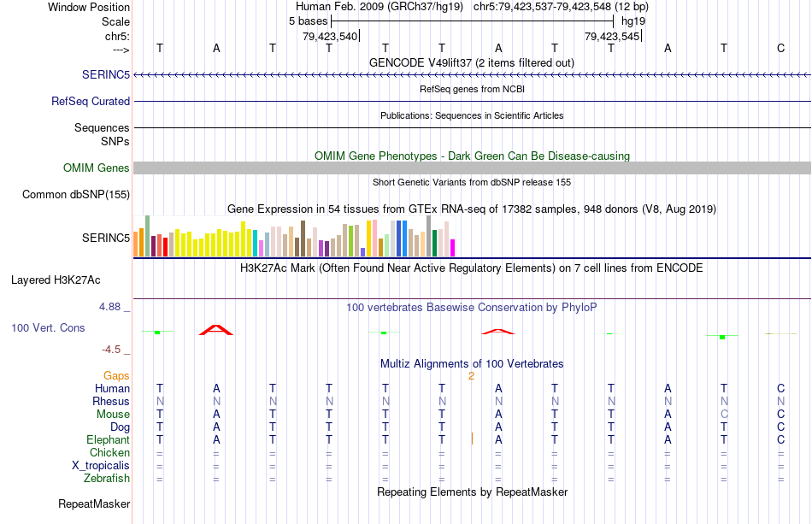Click the Sequences track label
812x524 pixels.
click(x=102, y=127)
